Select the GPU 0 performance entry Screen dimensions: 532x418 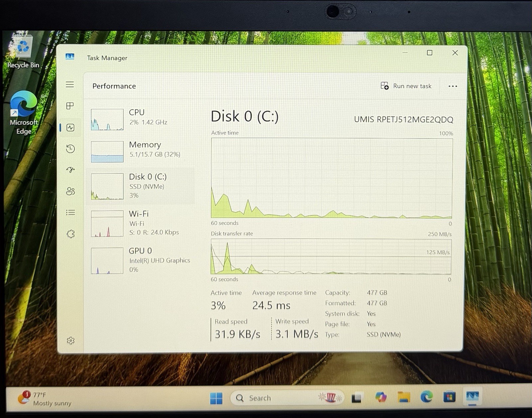(x=141, y=260)
